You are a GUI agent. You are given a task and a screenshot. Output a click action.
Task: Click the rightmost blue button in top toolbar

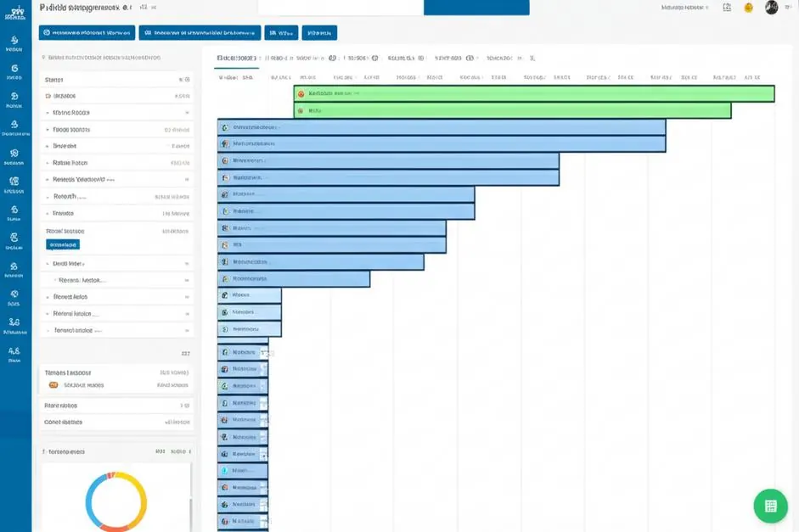point(319,32)
